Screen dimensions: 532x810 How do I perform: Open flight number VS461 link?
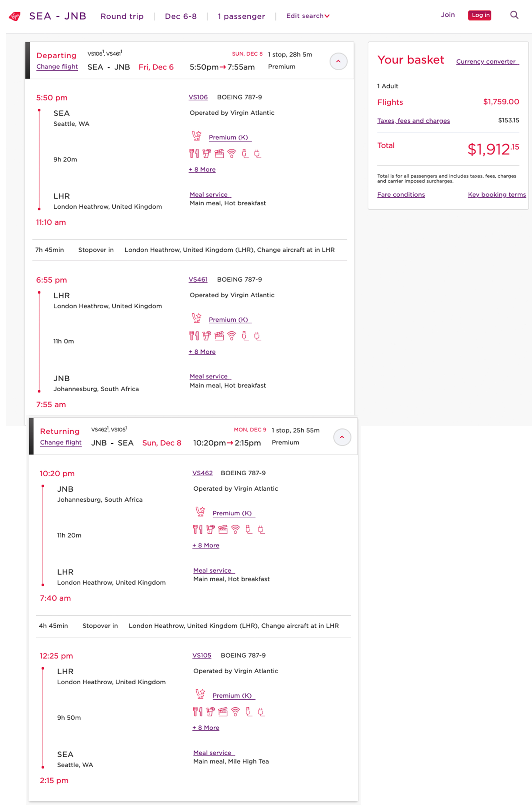tap(198, 279)
